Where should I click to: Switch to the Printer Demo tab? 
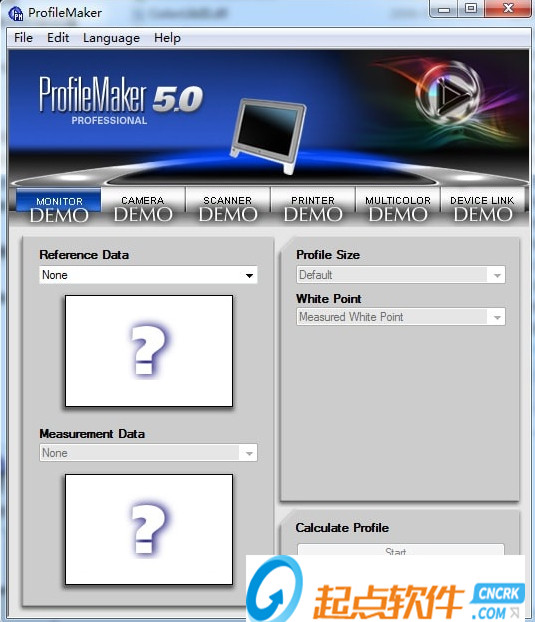pyautogui.click(x=313, y=207)
